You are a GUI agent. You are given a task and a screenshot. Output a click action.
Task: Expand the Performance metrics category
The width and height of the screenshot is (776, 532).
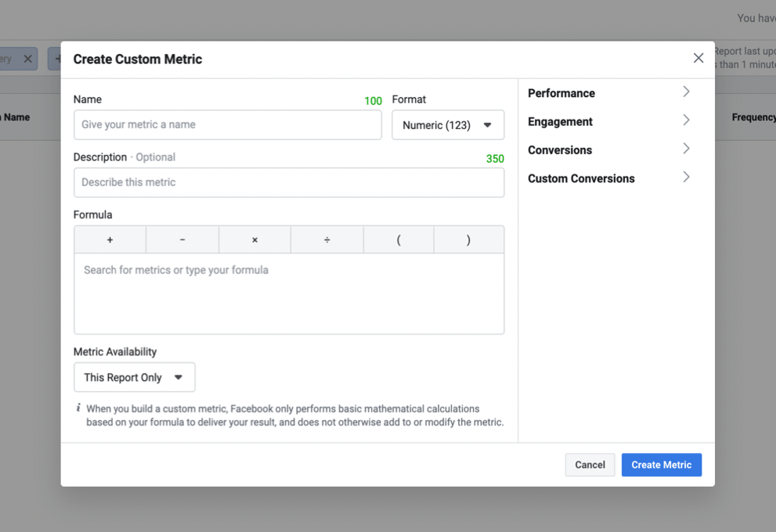(609, 93)
